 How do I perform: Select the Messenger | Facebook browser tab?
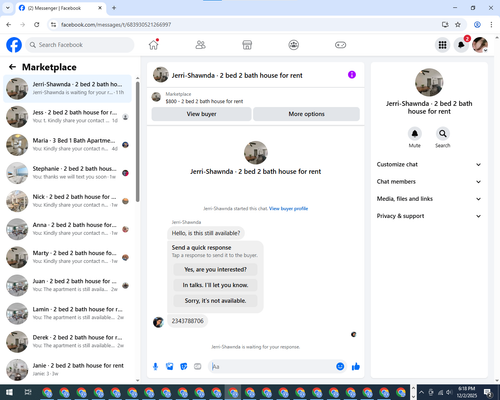pos(61,8)
